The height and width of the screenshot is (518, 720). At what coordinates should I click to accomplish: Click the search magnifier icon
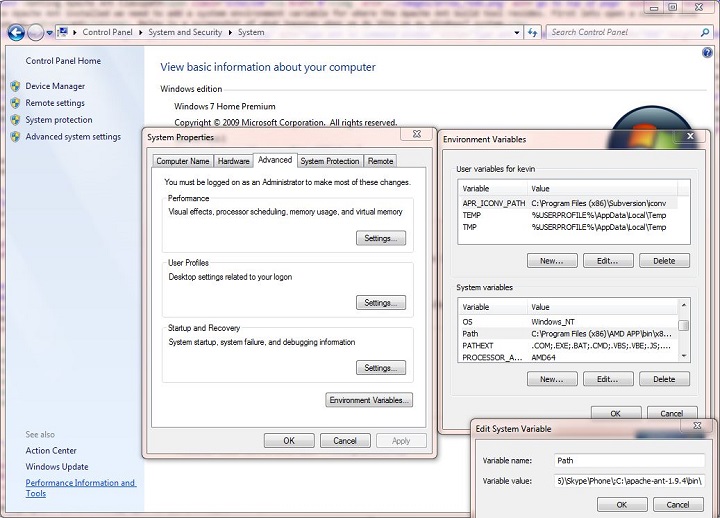pos(705,32)
